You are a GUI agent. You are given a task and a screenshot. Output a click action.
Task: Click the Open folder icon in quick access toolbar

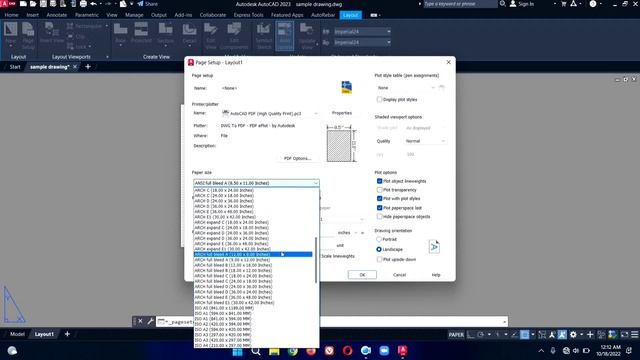pyautogui.click(x=33, y=4)
